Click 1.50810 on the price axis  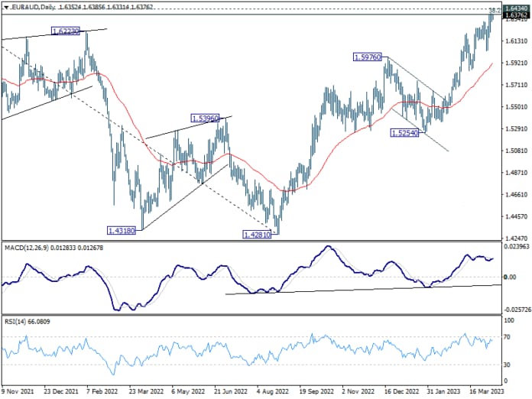point(517,151)
